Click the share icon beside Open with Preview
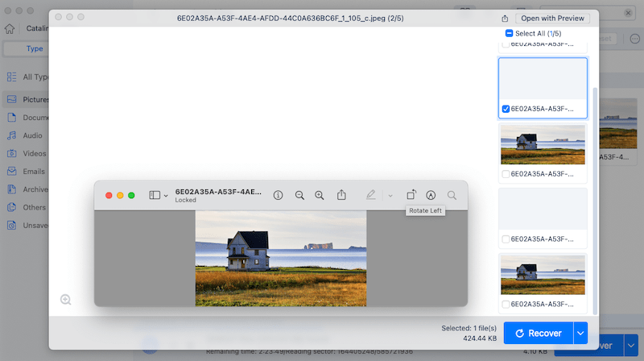 505,19
